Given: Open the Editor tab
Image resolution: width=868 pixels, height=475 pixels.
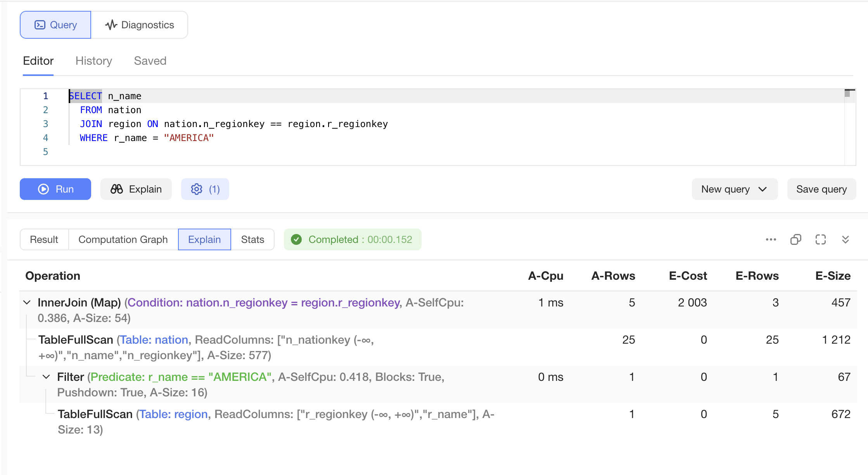Looking at the screenshot, I should point(38,61).
